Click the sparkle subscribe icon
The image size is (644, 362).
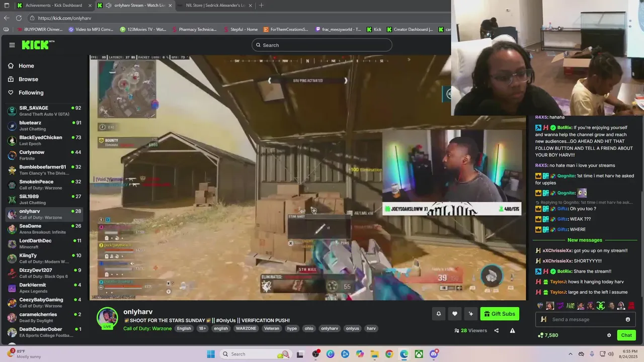coord(471,314)
